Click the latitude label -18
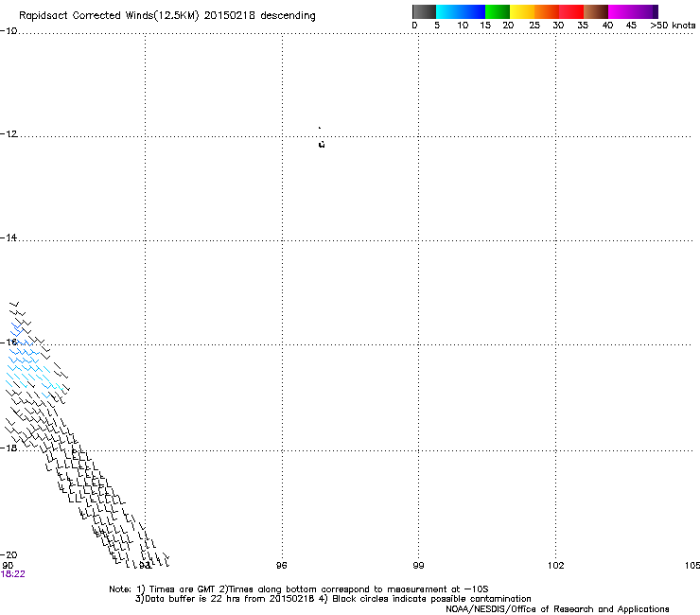The height and width of the screenshot is (615, 700). (x=9, y=448)
